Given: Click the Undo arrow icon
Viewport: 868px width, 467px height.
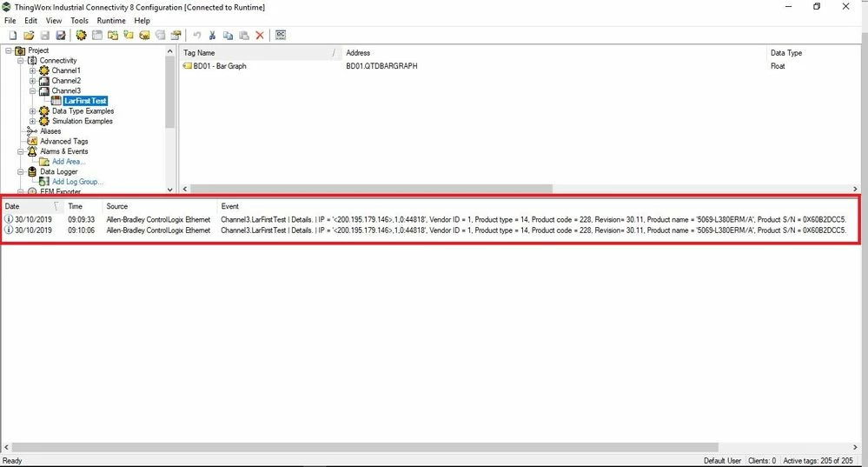Looking at the screenshot, I should [196, 36].
